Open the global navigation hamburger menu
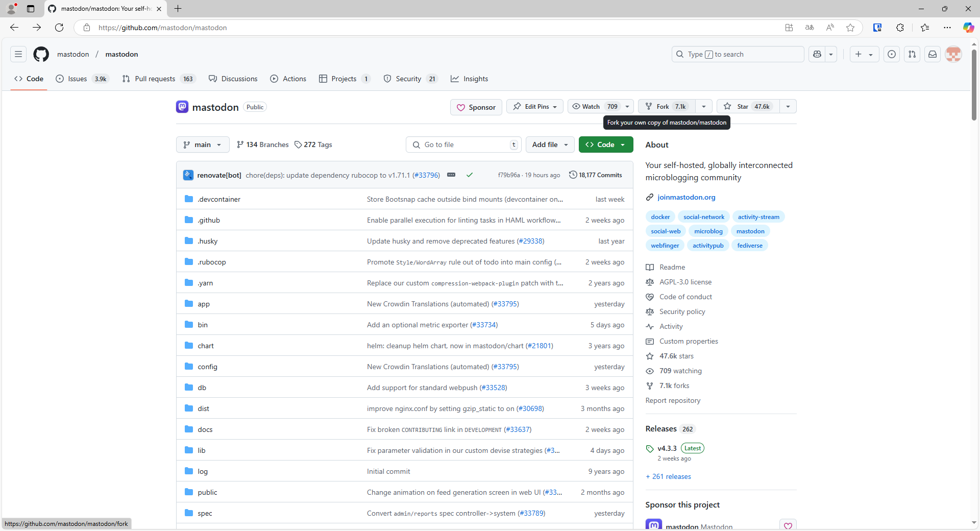 (x=18, y=54)
